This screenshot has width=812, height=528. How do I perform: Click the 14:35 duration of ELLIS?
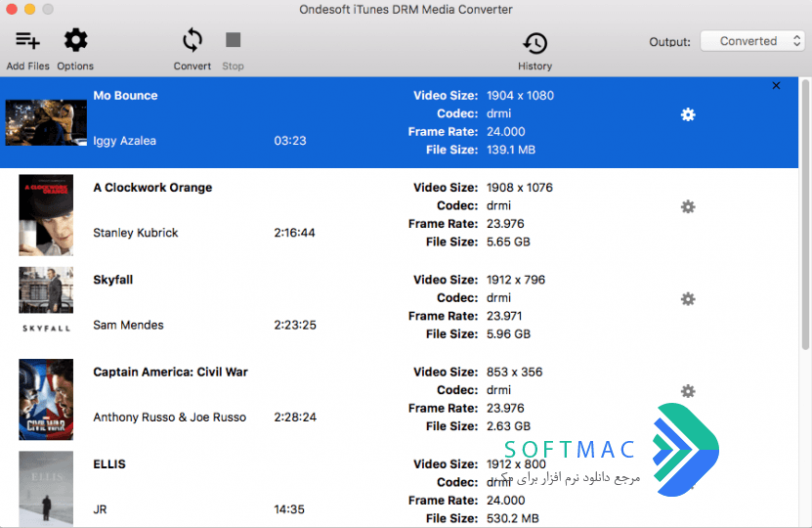289,509
